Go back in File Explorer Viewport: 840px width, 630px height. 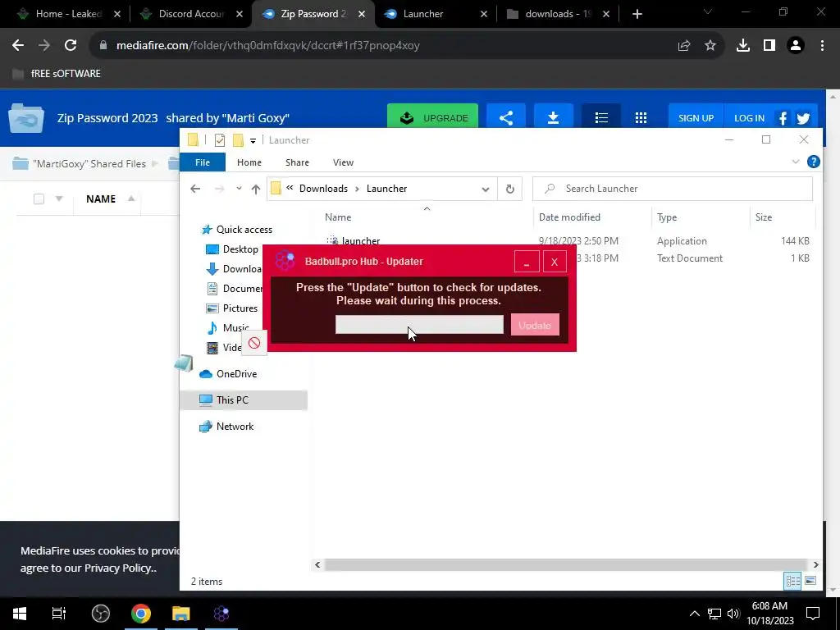[x=195, y=189]
